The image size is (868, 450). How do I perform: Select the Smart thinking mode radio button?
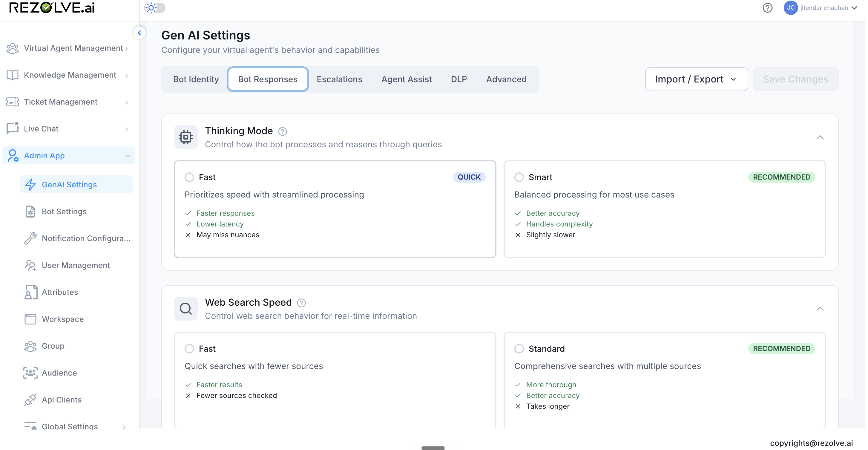coord(519,177)
